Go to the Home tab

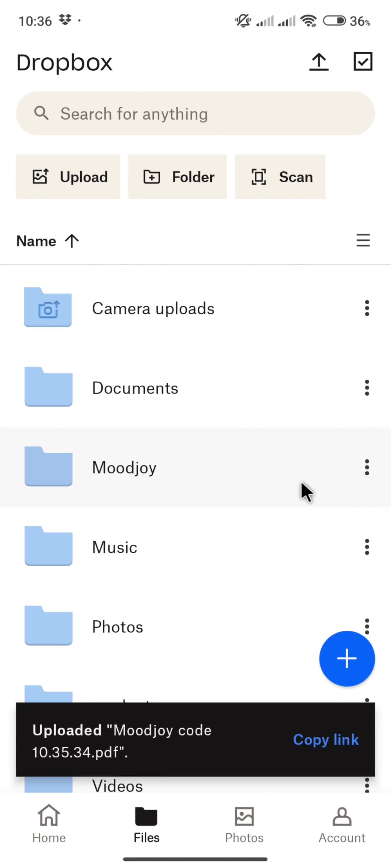click(x=49, y=823)
